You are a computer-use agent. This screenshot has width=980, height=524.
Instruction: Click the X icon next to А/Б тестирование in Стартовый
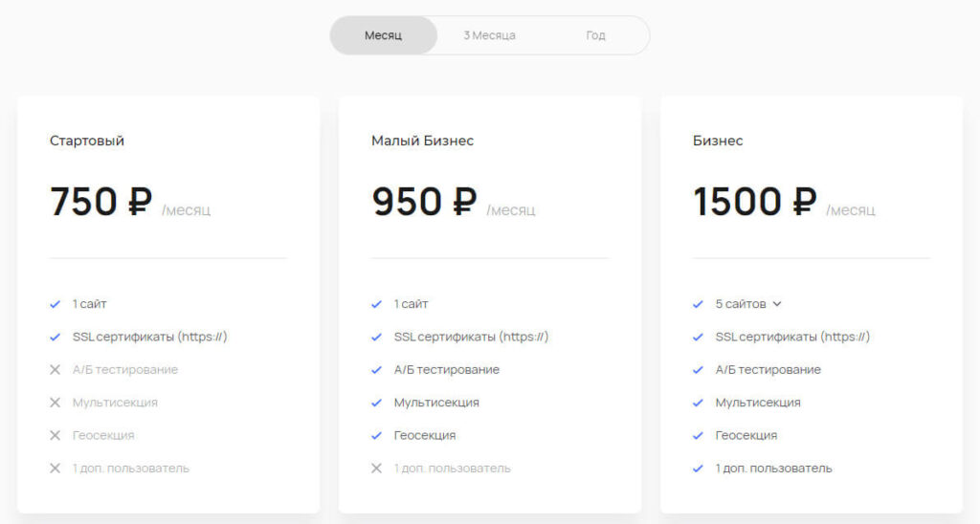coord(56,370)
